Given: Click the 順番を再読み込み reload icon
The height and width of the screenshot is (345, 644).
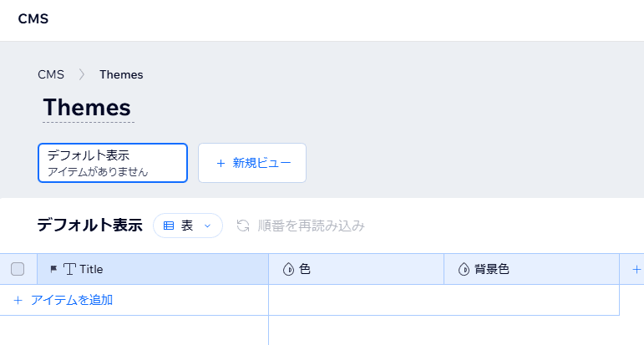Looking at the screenshot, I should coord(243,226).
